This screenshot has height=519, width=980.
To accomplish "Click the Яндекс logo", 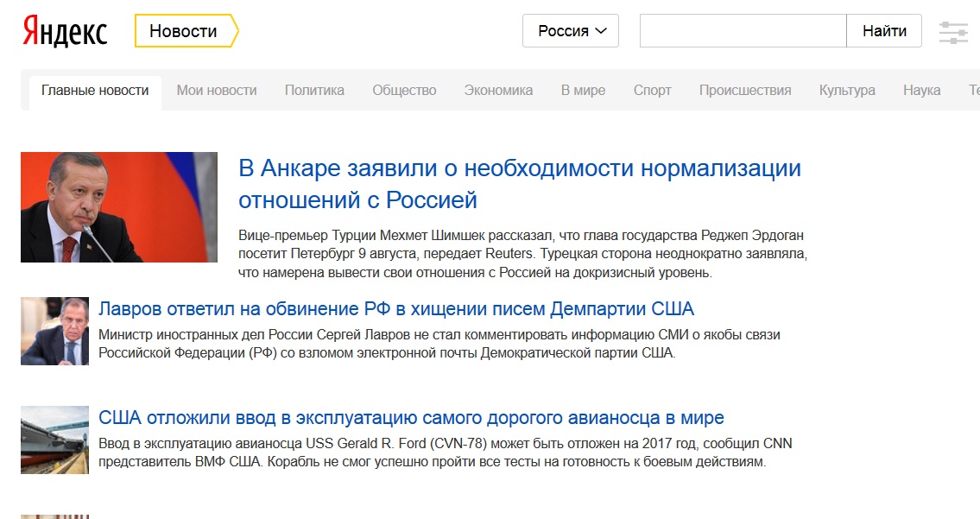I will 65,31.
